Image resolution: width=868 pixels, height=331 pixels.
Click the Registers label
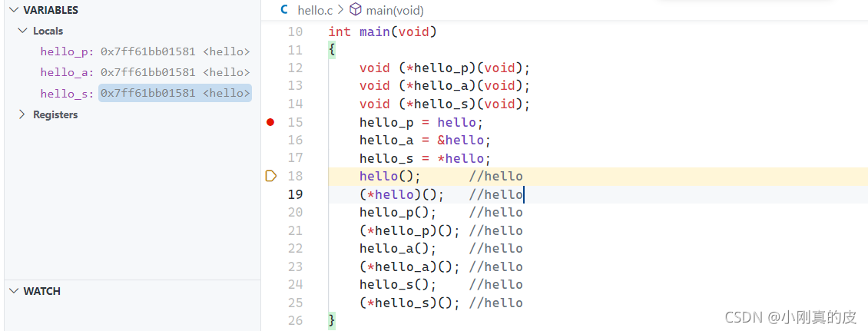[x=55, y=114]
